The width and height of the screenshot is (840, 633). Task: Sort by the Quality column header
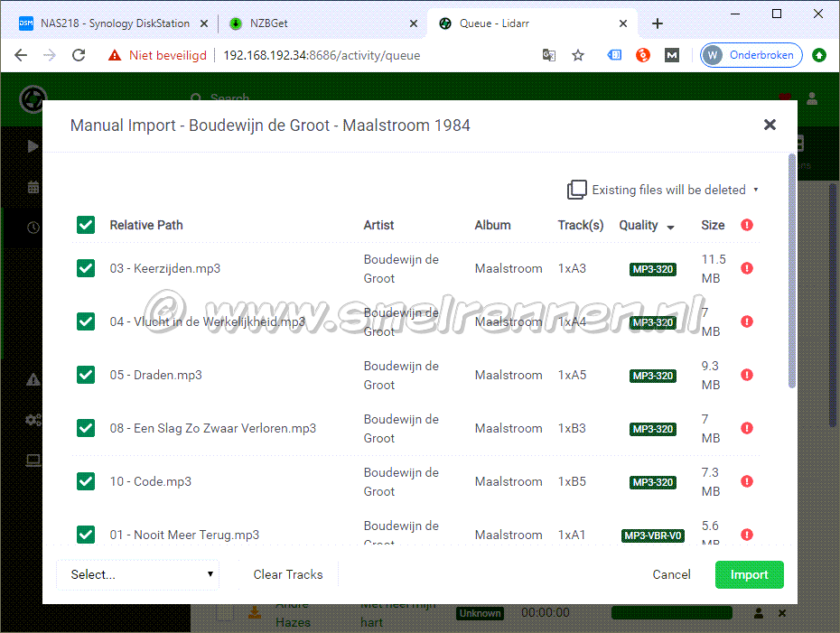(646, 226)
